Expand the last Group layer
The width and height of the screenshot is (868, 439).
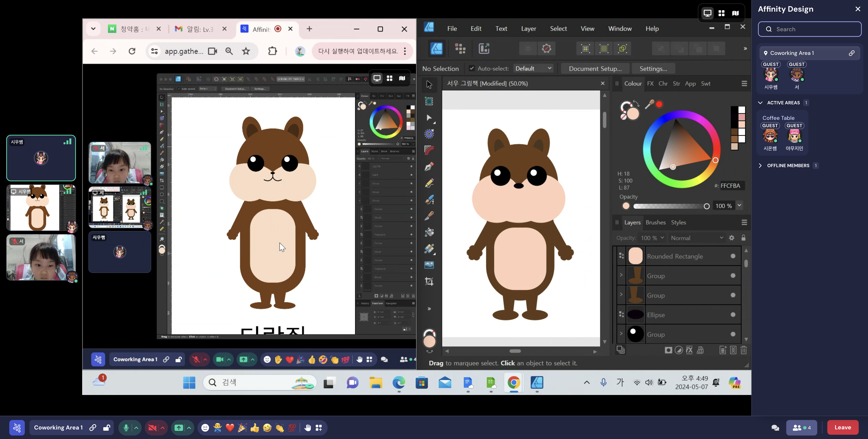[621, 334]
